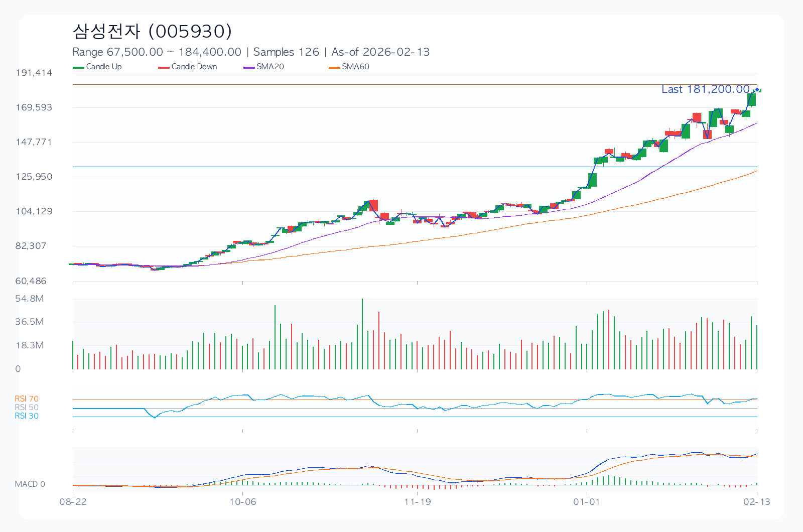This screenshot has width=803, height=532.
Task: Click the RSI 30 threshold label
Action: click(27, 416)
